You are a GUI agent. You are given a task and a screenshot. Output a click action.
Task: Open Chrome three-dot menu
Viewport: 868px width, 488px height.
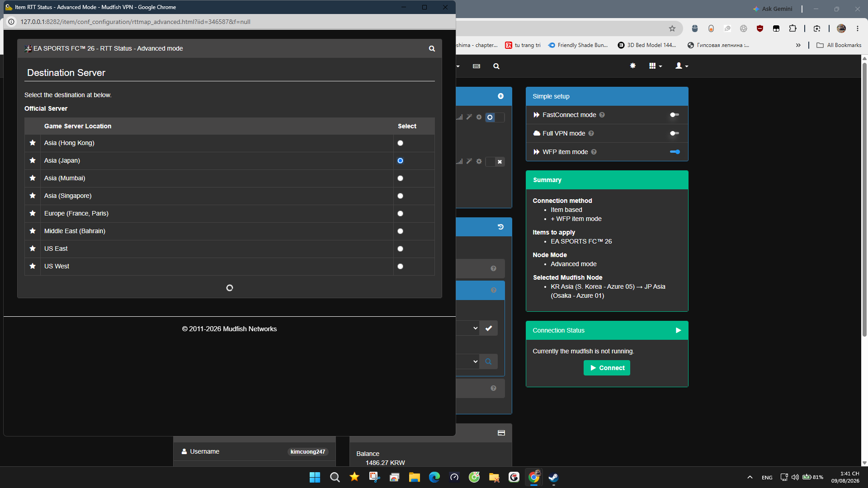858,28
